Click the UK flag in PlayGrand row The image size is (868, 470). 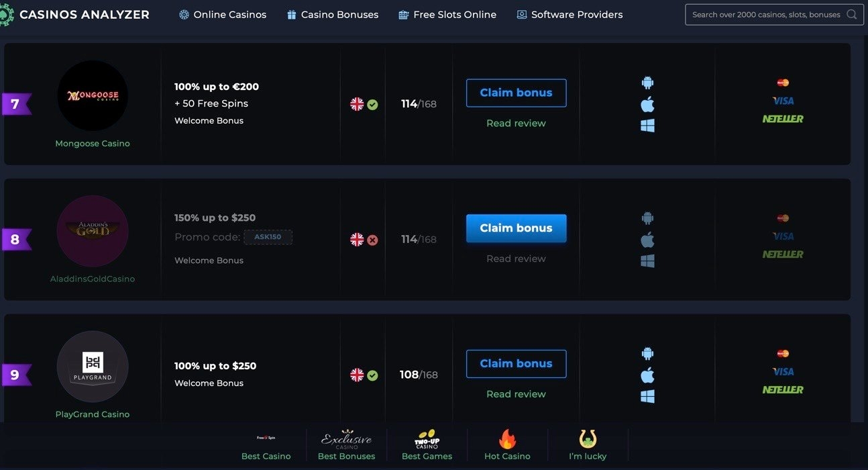coord(357,375)
